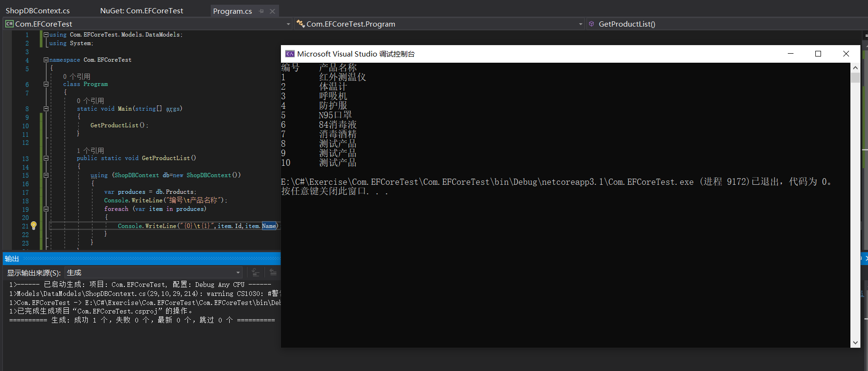Pin the Program.cs tab

(261, 11)
